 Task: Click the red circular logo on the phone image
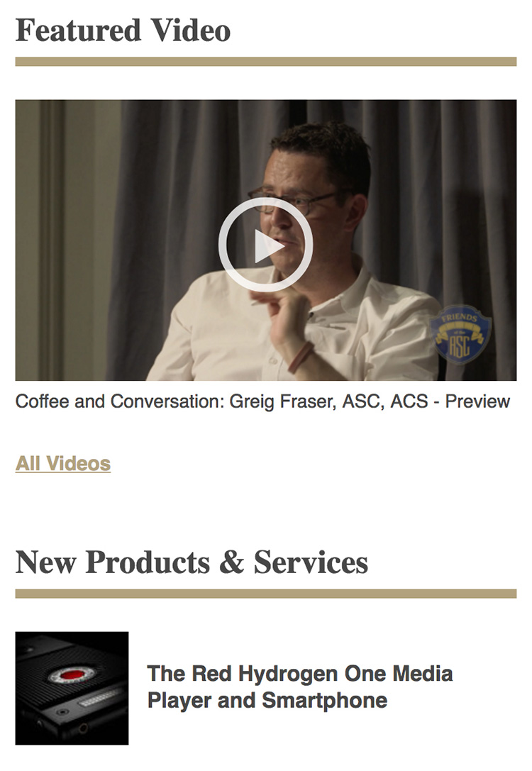[x=72, y=675]
